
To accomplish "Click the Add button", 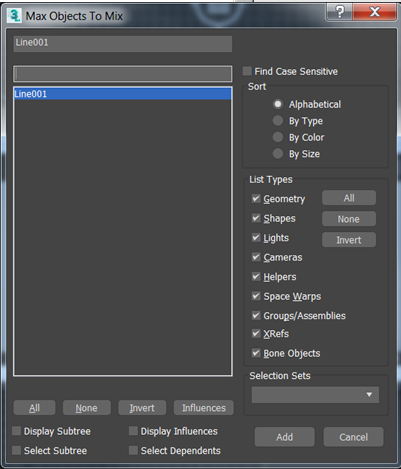I will [x=284, y=437].
